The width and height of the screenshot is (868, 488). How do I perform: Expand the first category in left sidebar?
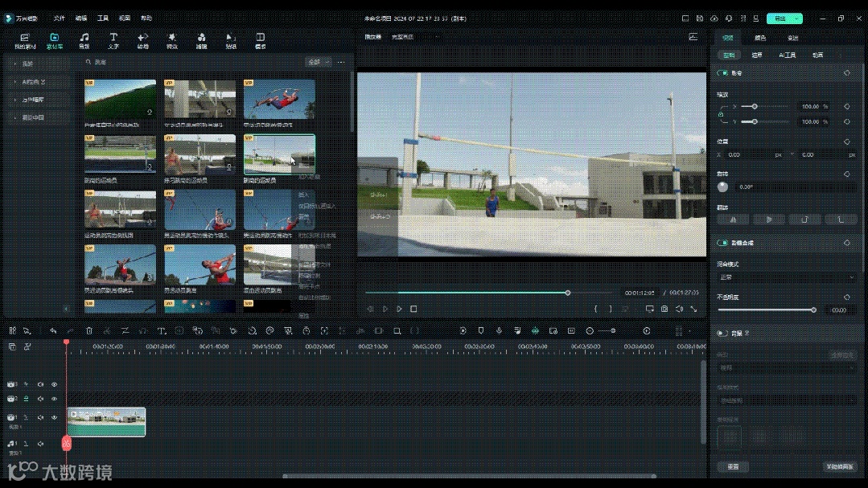pyautogui.click(x=23, y=64)
